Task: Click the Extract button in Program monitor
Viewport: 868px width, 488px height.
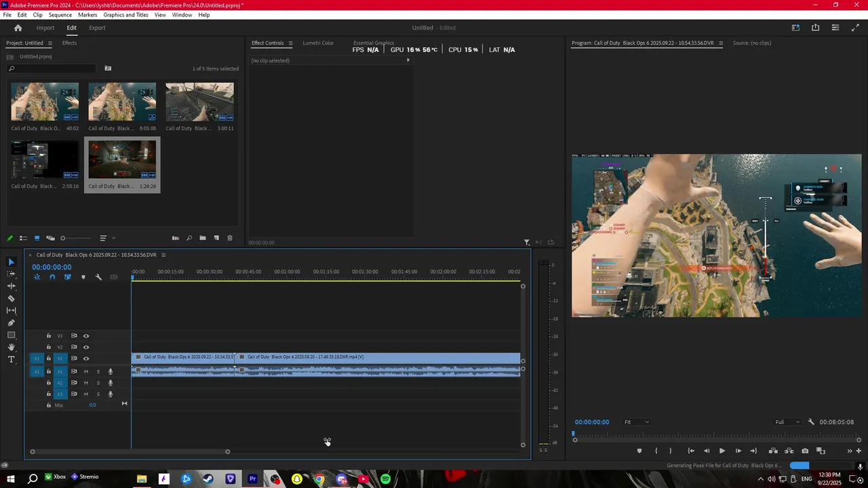Action: 789,451
